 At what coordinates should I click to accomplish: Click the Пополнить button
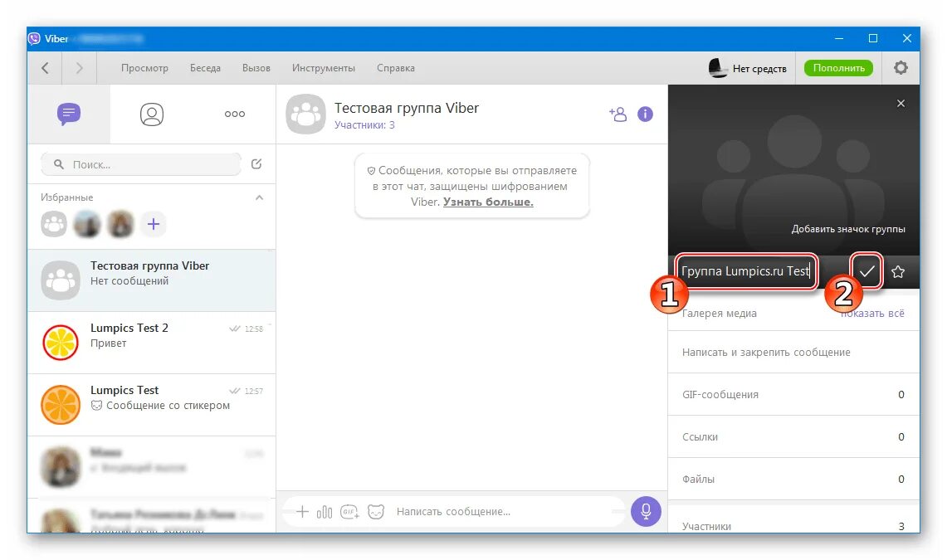pos(838,67)
